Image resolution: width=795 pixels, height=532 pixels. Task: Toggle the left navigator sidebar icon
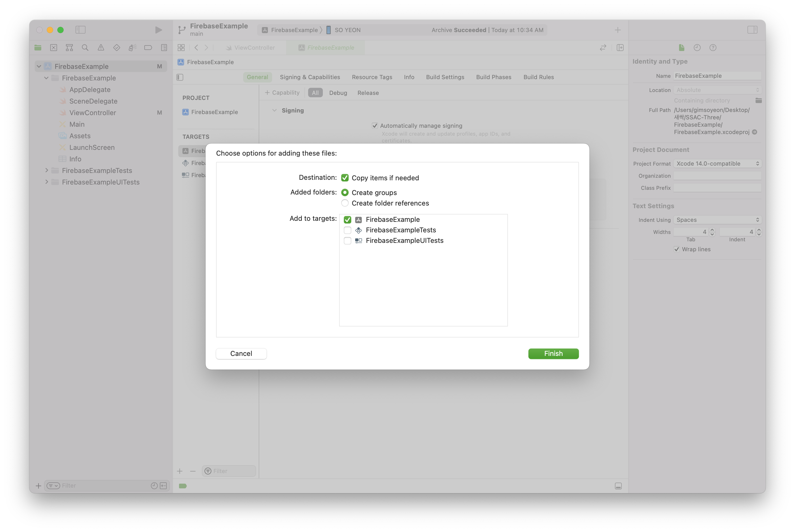(80, 30)
